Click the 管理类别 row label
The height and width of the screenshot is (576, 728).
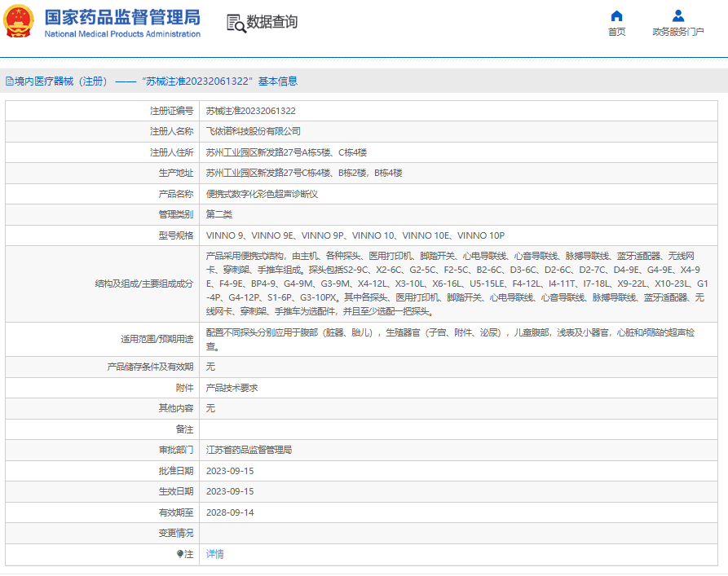coord(176,214)
